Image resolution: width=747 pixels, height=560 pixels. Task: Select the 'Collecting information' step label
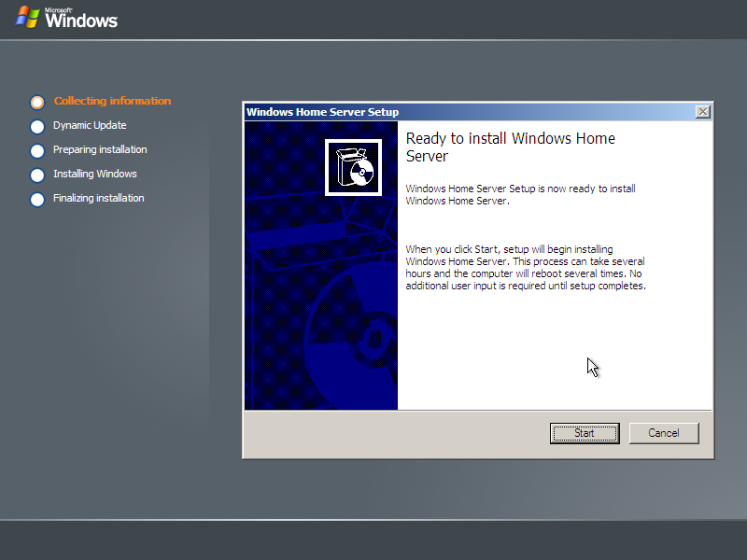[112, 101]
